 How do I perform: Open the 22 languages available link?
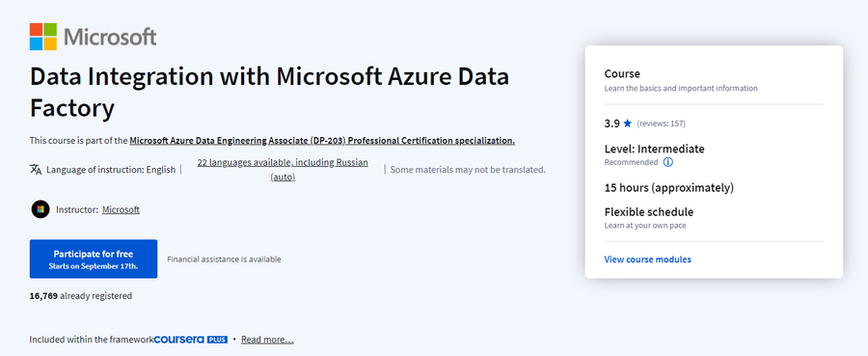point(283,170)
